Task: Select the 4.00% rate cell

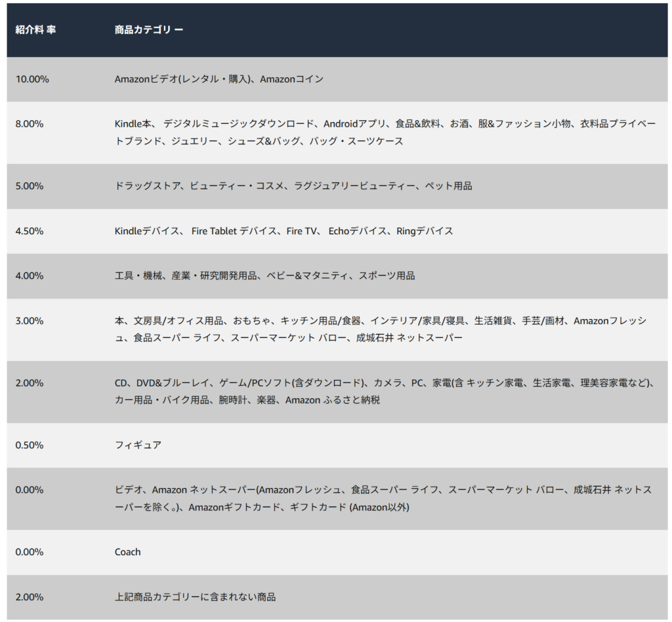Action: click(x=28, y=276)
